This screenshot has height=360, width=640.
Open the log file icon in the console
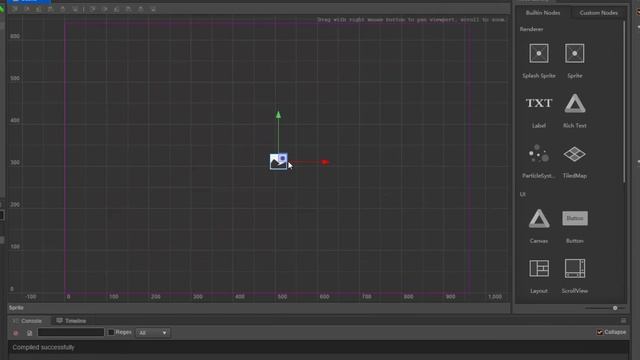29,333
